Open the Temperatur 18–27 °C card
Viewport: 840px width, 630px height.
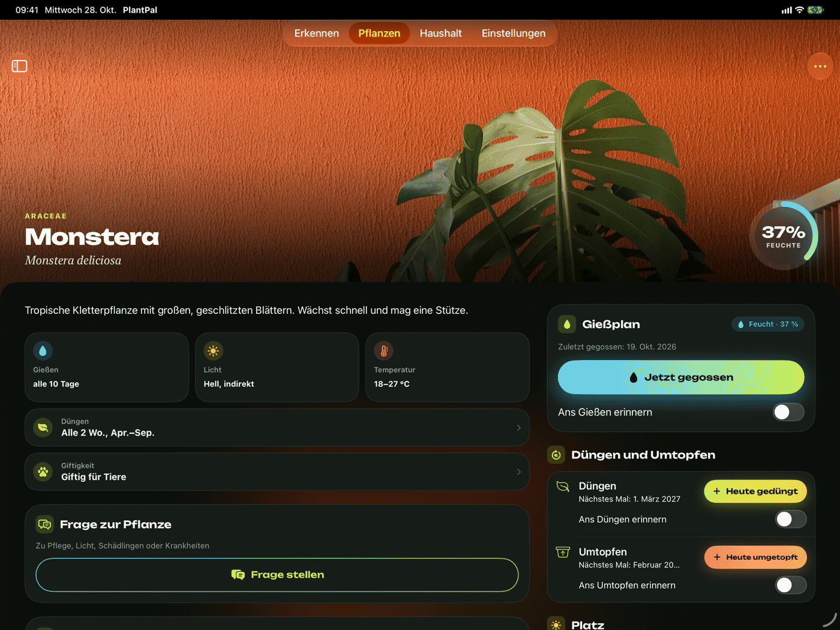pos(448,367)
